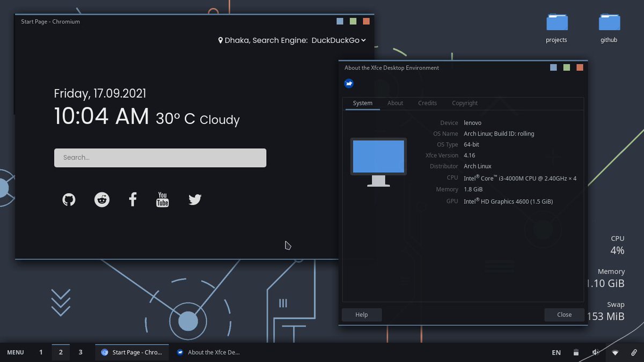Open the Reddit shortcut icon
Viewport: 644px width, 362px height.
[102, 200]
